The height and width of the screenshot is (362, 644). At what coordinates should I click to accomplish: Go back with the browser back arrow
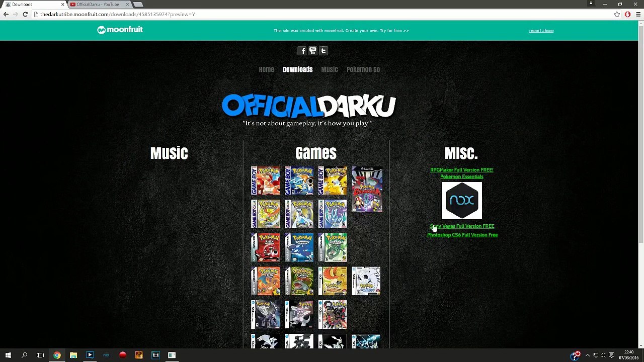click(6, 15)
